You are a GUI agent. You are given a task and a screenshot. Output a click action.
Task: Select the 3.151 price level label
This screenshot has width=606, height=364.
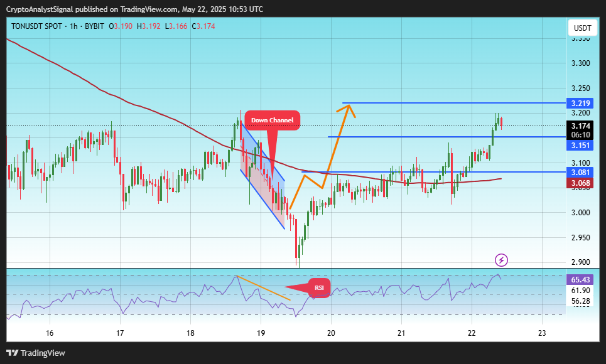580,146
